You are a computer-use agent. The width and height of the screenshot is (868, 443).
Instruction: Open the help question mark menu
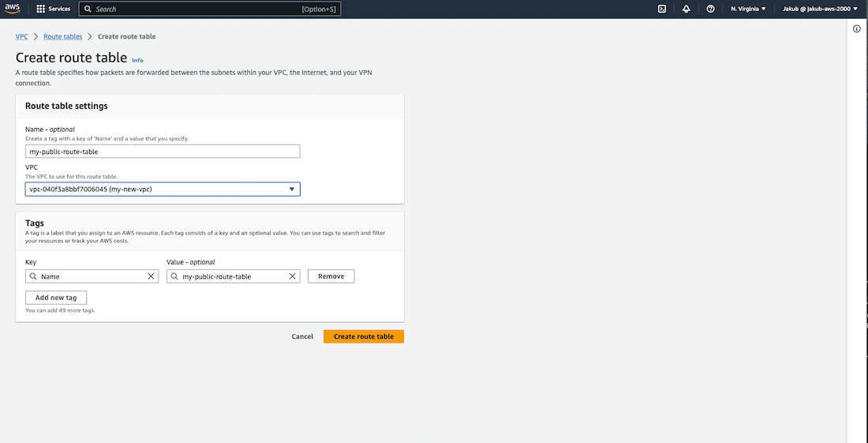[710, 9]
